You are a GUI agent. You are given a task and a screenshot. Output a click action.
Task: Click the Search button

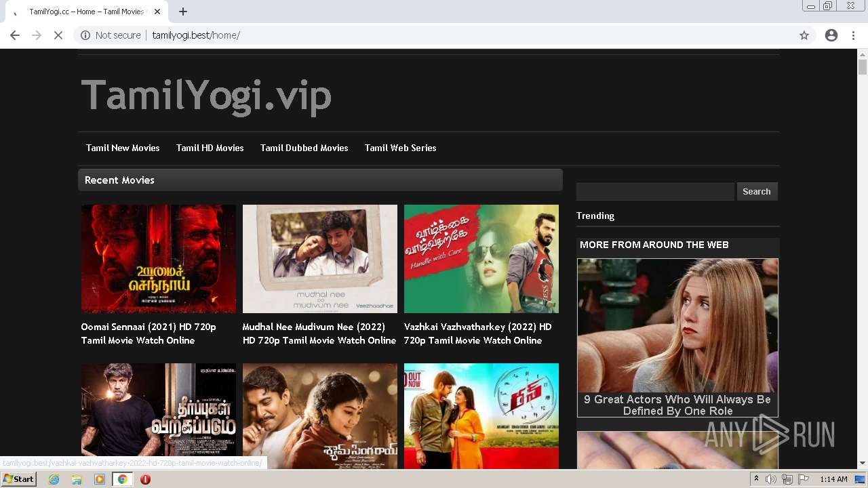pos(757,192)
